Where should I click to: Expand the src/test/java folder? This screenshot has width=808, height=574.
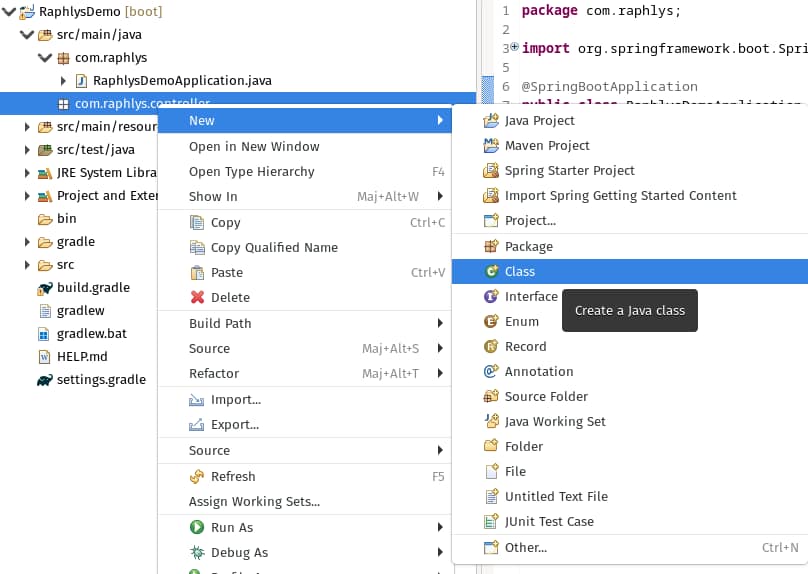[x=27, y=150]
